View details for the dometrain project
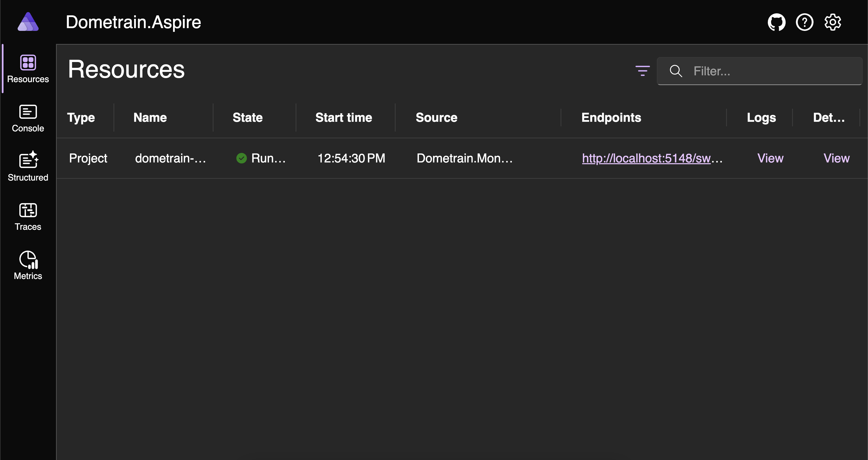This screenshot has width=868, height=460. (x=836, y=158)
